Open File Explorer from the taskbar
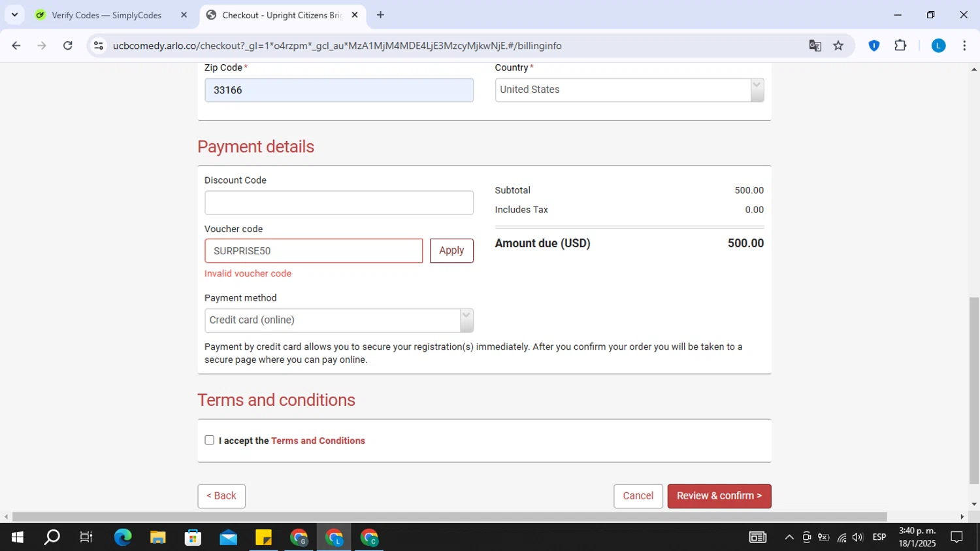This screenshot has height=551, width=980. [x=158, y=537]
